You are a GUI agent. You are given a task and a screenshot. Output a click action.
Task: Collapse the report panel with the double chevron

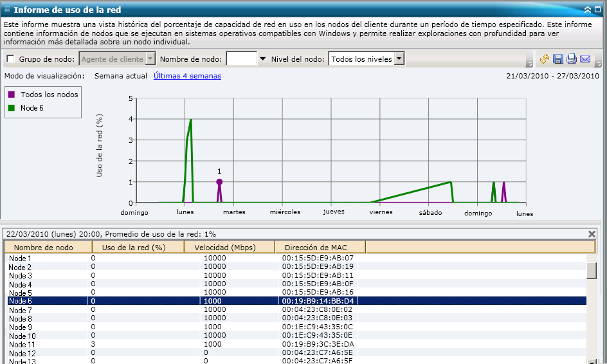588,10
